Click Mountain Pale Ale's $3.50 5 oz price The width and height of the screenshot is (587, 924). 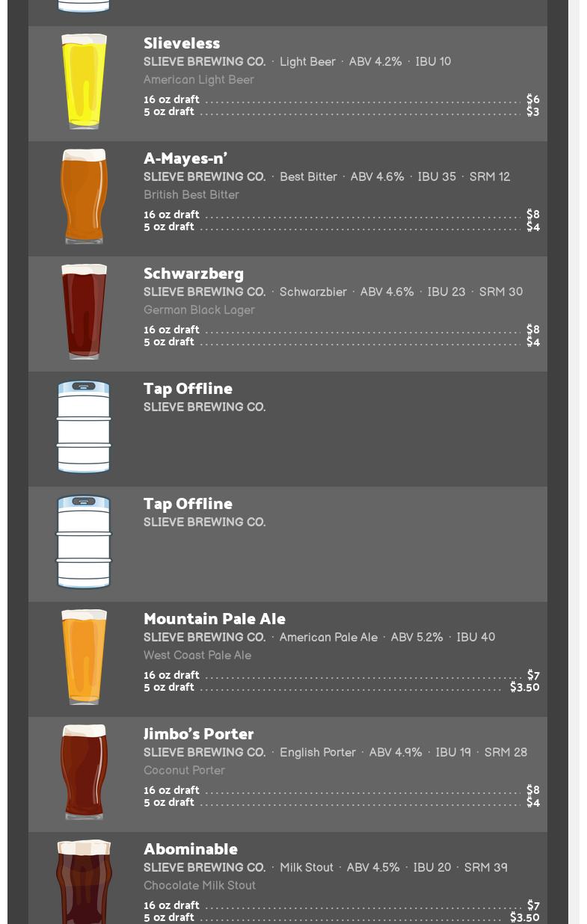[524, 687]
